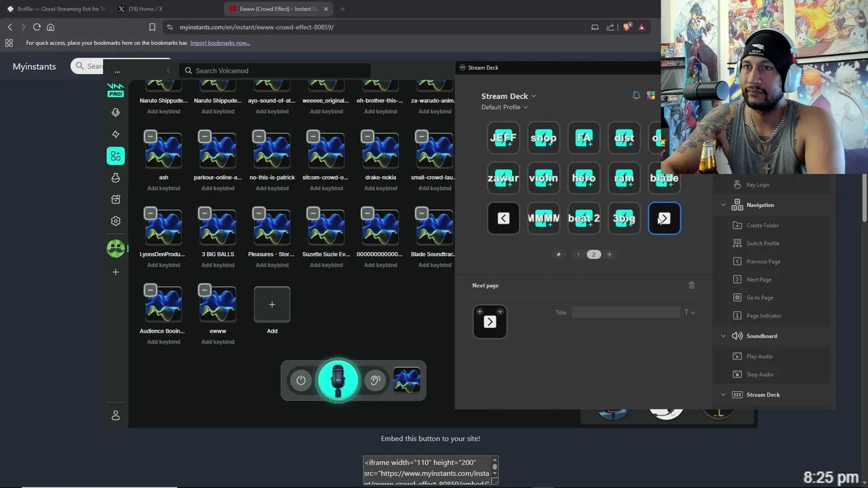
Task: Add keybind for parkour-online sound
Action: pos(218,188)
